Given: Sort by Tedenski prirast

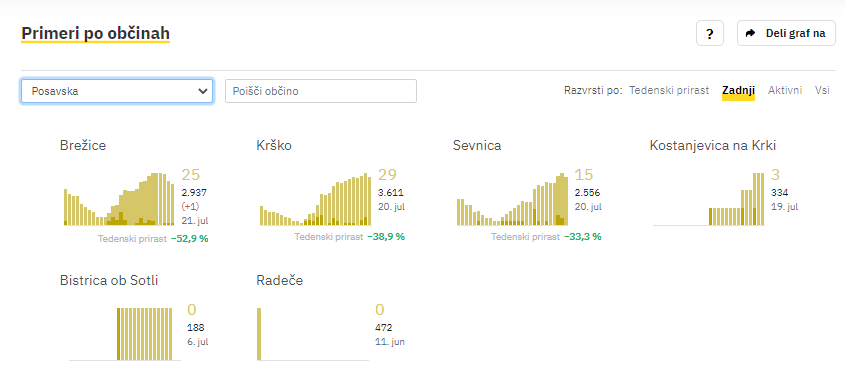Looking at the screenshot, I should point(669,91).
